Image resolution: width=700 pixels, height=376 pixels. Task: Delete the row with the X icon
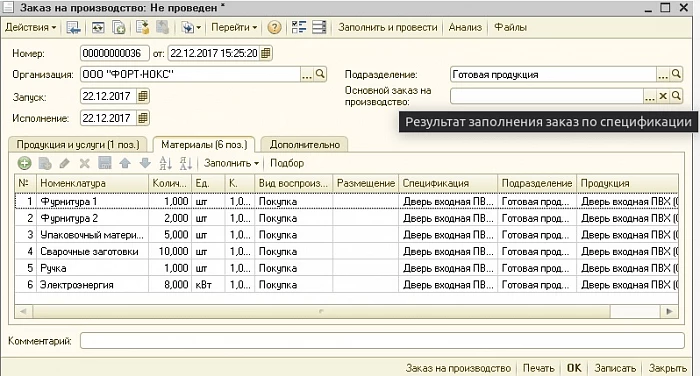[84, 163]
